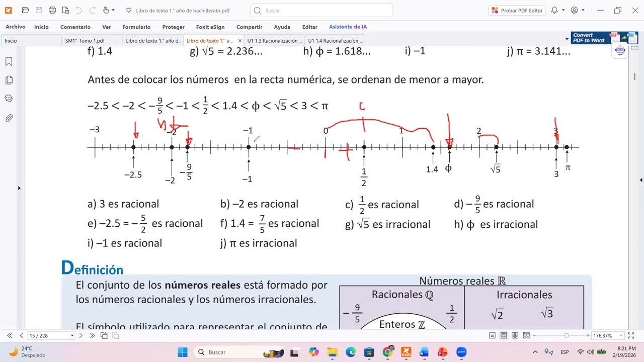Open the page number dropdown arrow
The width and height of the screenshot is (644, 362).
coord(72,335)
